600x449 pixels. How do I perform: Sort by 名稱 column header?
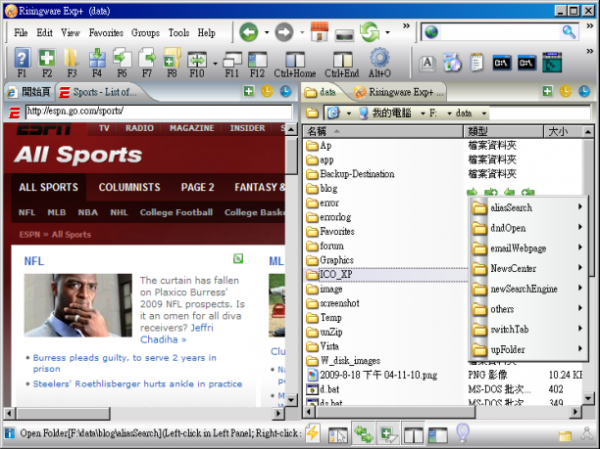point(383,132)
